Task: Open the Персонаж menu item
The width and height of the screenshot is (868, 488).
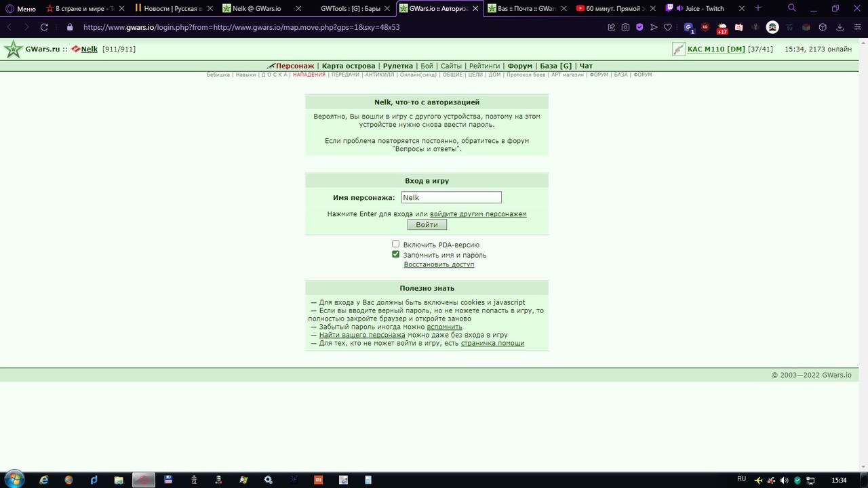Action: 295,66
